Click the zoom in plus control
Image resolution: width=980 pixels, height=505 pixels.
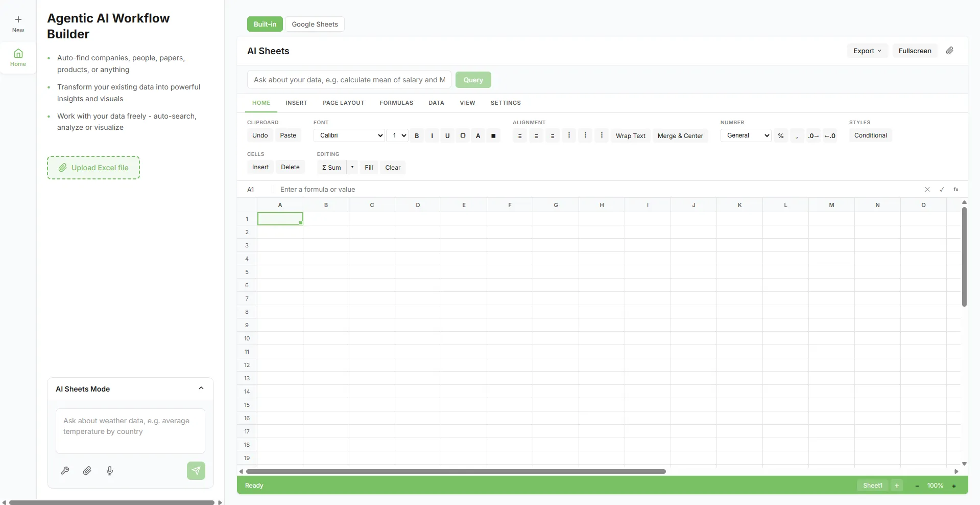click(x=954, y=486)
